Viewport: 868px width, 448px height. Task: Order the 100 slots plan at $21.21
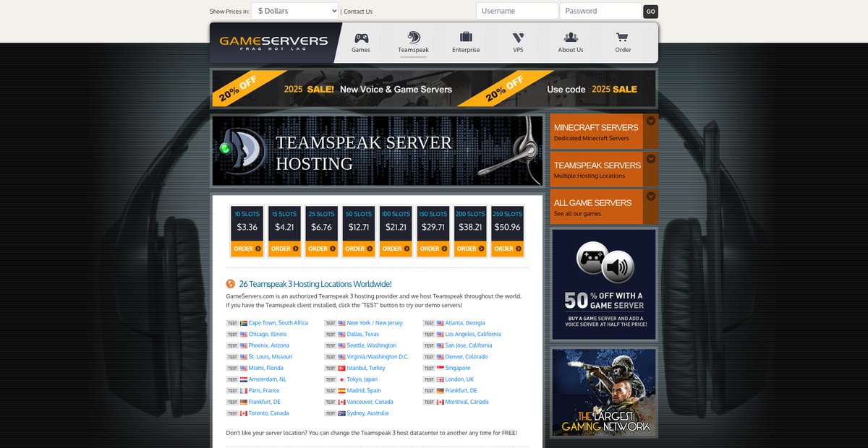click(x=396, y=249)
